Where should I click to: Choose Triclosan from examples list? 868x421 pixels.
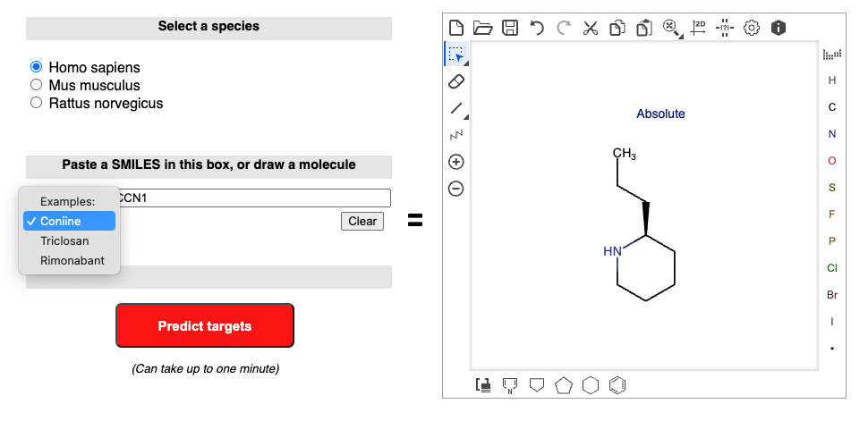(x=64, y=240)
